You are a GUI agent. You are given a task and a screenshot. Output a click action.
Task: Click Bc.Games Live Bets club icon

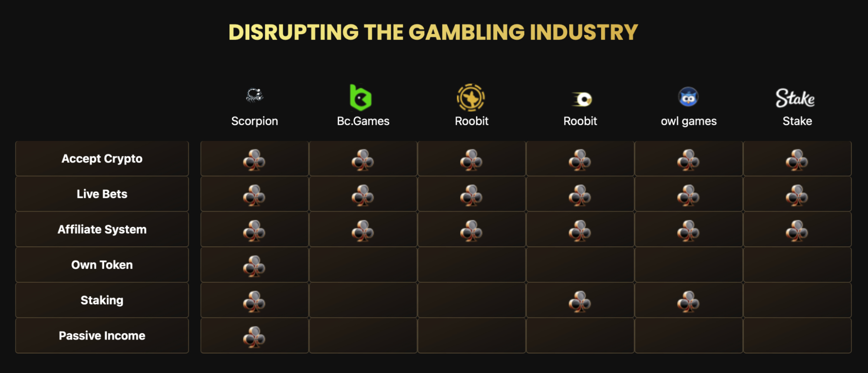click(363, 195)
